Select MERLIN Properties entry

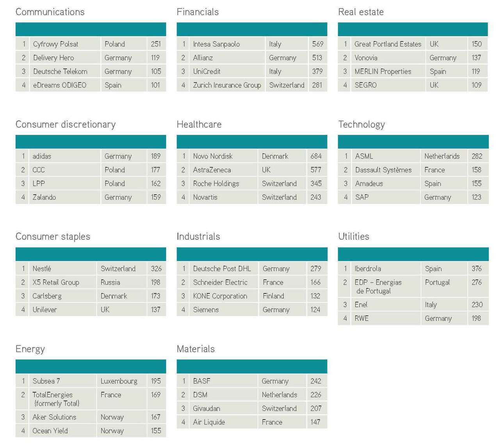[x=383, y=71]
